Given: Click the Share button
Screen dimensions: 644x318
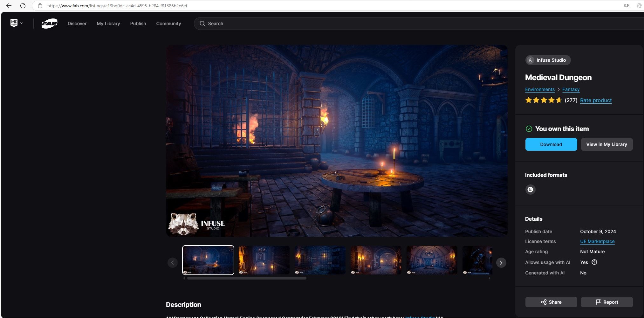Looking at the screenshot, I should 551,302.
